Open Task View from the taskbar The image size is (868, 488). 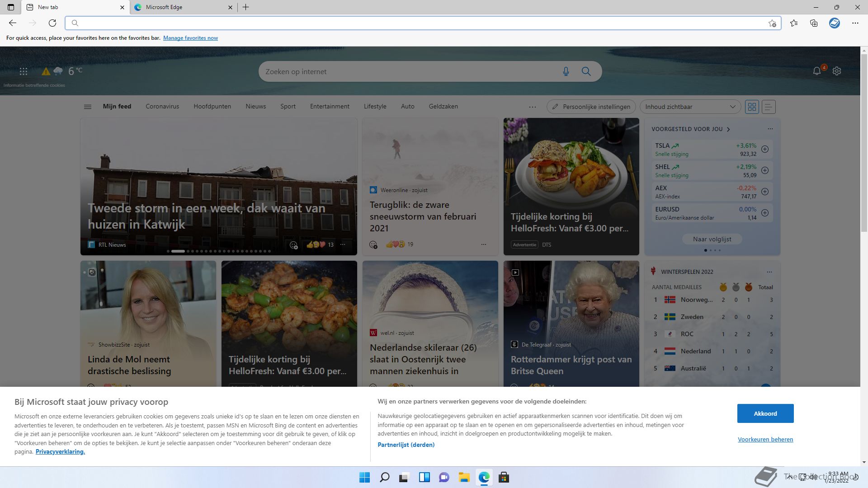click(x=404, y=477)
